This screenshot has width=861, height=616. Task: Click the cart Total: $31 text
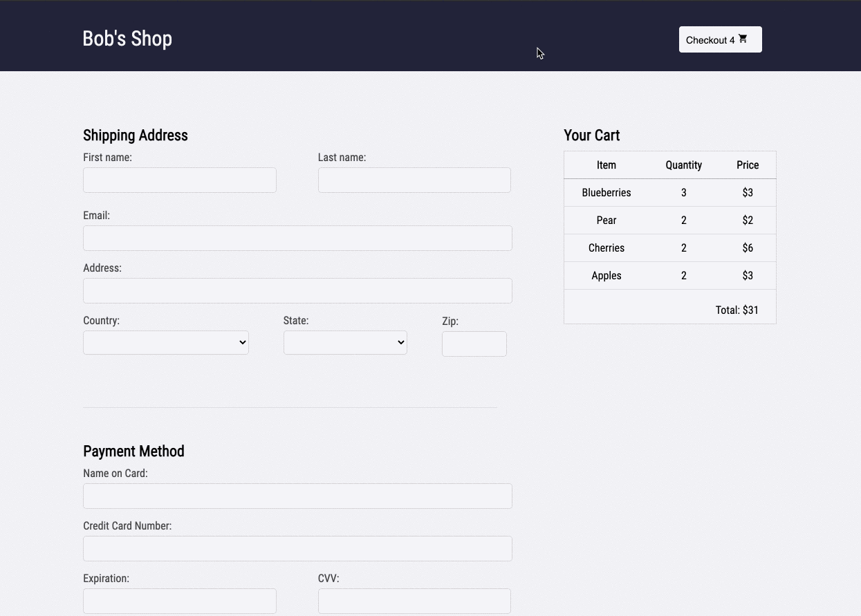pyautogui.click(x=737, y=310)
